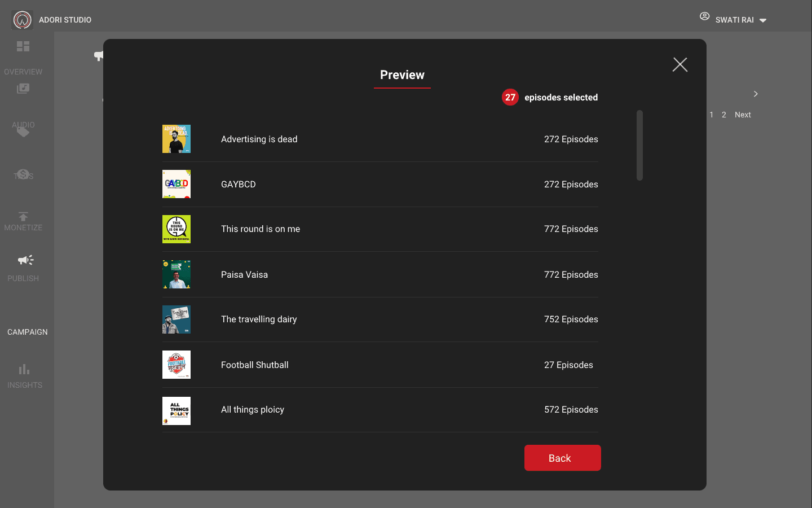Click 272 Episodes for Advertising is dead
812x508 pixels.
tap(571, 139)
